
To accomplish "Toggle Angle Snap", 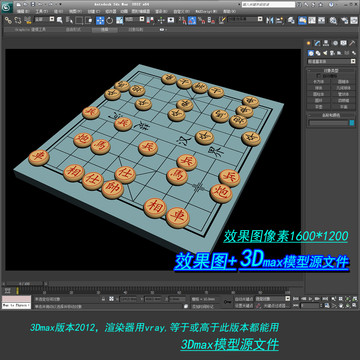I will (x=192, y=20).
